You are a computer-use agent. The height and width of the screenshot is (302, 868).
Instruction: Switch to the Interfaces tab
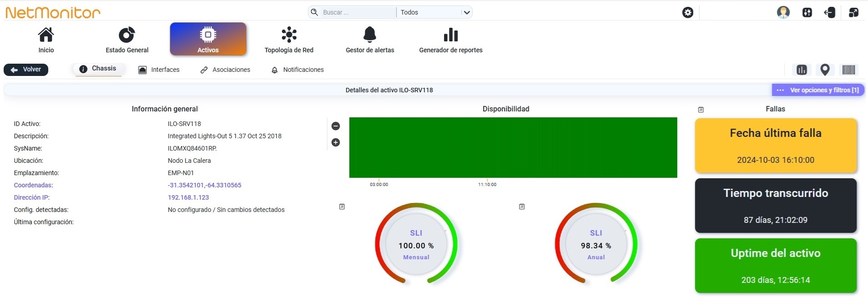tap(159, 70)
